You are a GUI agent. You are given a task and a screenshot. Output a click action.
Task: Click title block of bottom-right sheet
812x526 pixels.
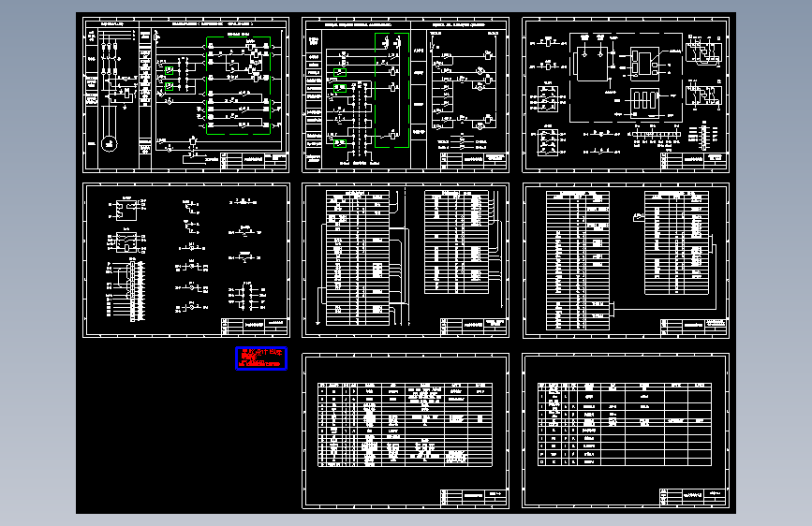[x=693, y=496]
